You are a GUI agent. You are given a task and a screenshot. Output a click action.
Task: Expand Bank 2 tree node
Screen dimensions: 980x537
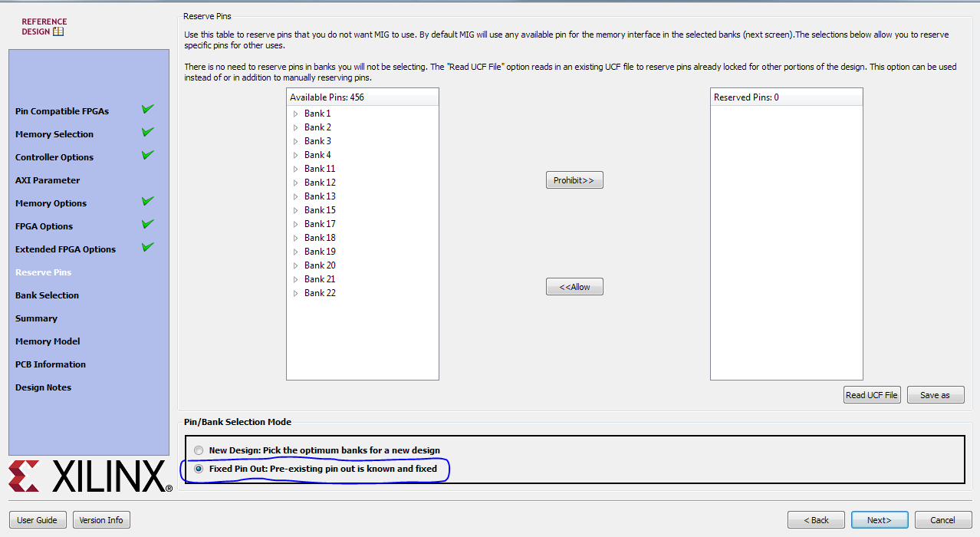pos(296,127)
